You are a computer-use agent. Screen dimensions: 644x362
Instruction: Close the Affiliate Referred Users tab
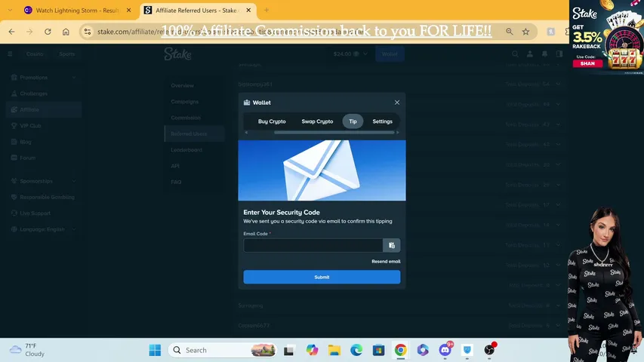(248, 11)
